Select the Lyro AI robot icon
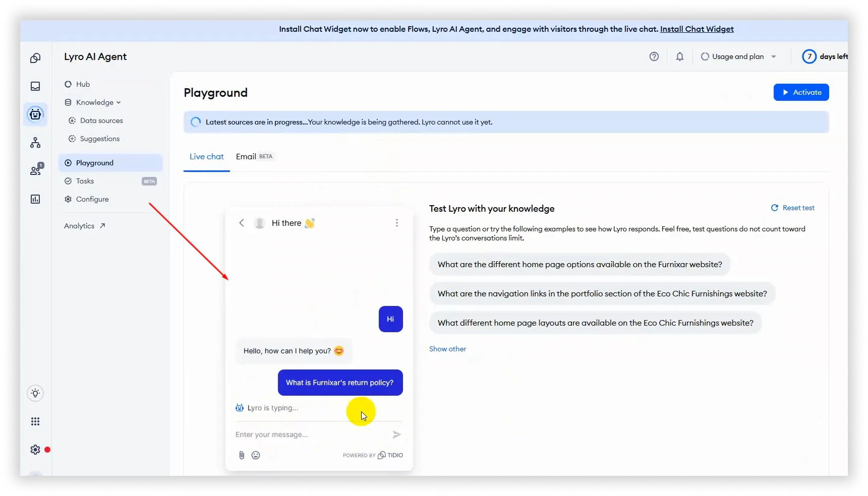The width and height of the screenshot is (868, 496). (x=35, y=114)
